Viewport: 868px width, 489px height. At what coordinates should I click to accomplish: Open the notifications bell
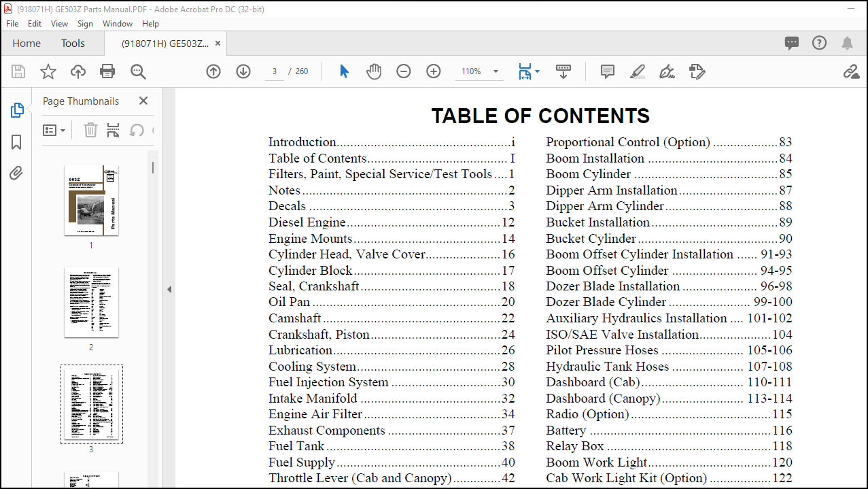847,44
